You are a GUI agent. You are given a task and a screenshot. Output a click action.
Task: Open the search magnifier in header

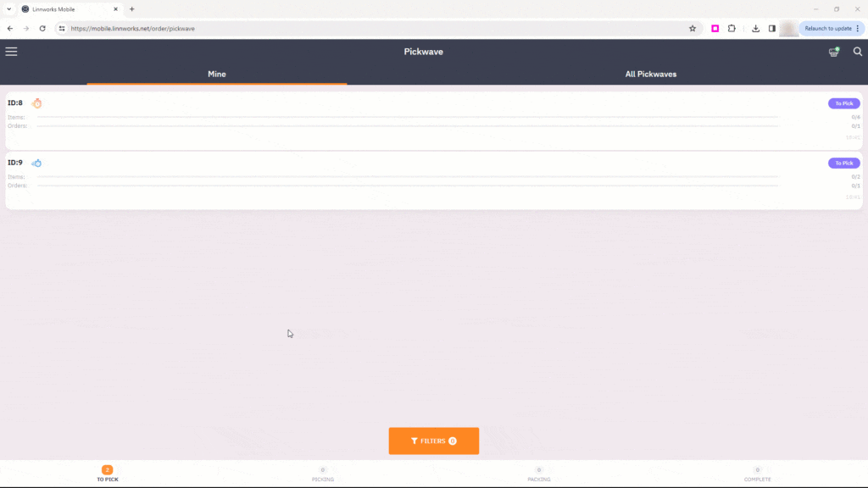pos(857,52)
